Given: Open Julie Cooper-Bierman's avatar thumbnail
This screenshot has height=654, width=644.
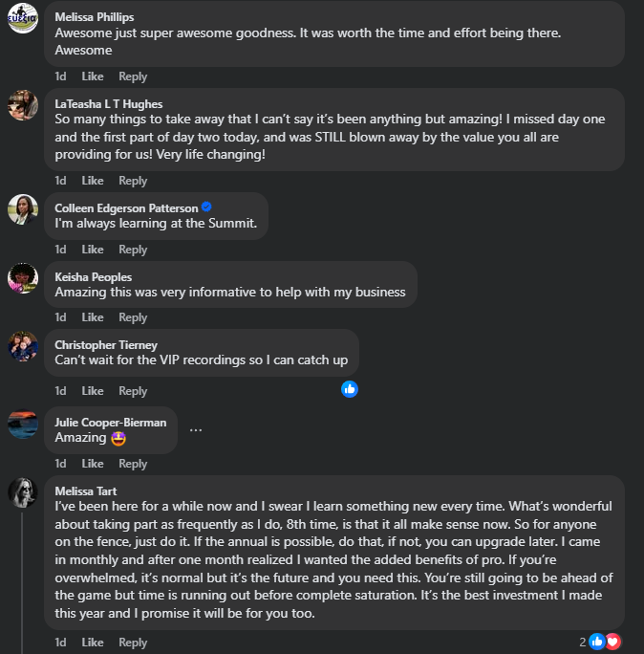Looking at the screenshot, I should 23,424.
